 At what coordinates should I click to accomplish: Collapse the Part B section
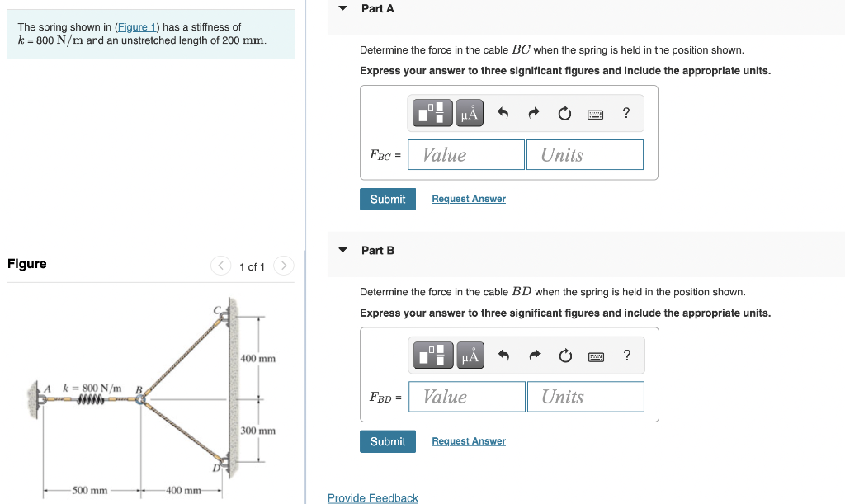click(341, 250)
